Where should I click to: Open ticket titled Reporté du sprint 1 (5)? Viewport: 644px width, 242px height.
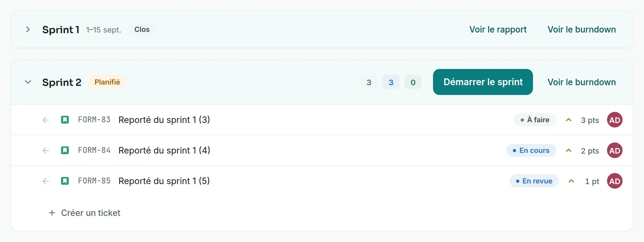pos(164,181)
